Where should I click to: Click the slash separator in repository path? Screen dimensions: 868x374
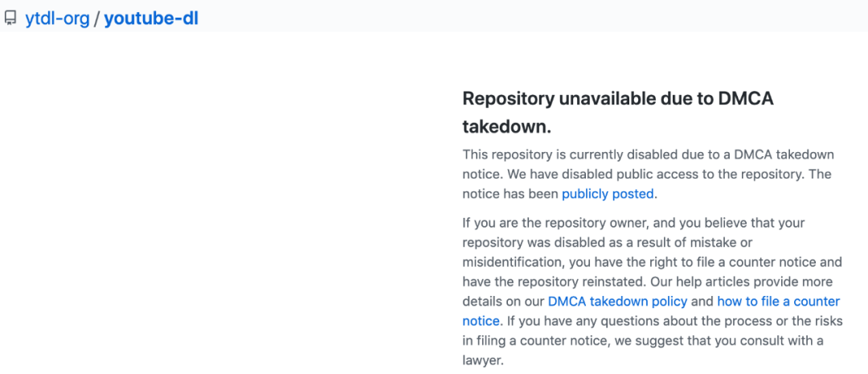pos(96,18)
